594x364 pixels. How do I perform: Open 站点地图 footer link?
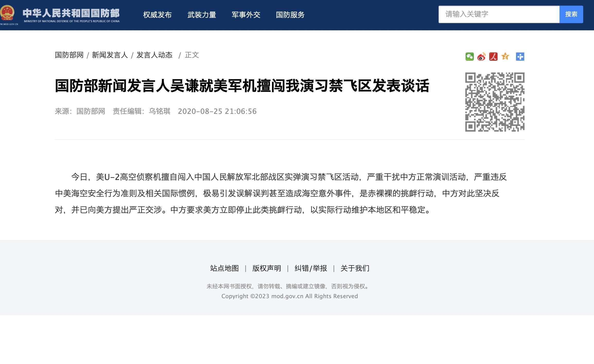(224, 268)
